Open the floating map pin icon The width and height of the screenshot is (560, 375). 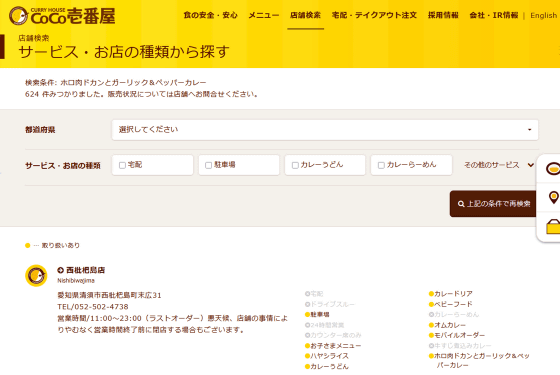click(554, 197)
